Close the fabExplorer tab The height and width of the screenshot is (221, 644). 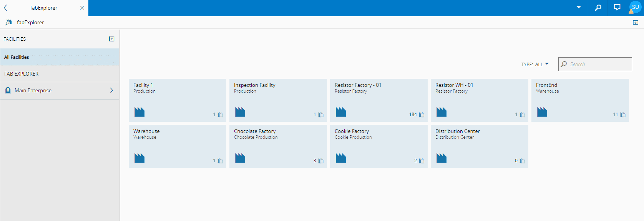pyautogui.click(x=82, y=8)
